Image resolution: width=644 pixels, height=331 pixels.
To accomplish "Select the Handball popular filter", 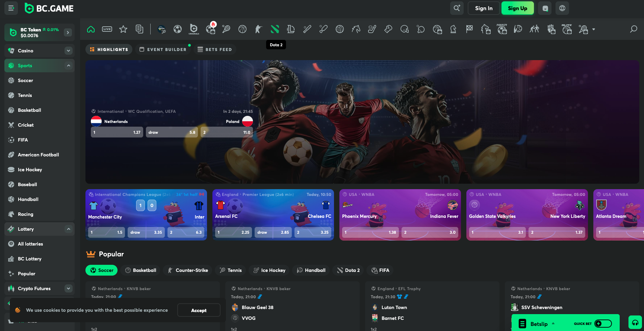I will 311,270.
